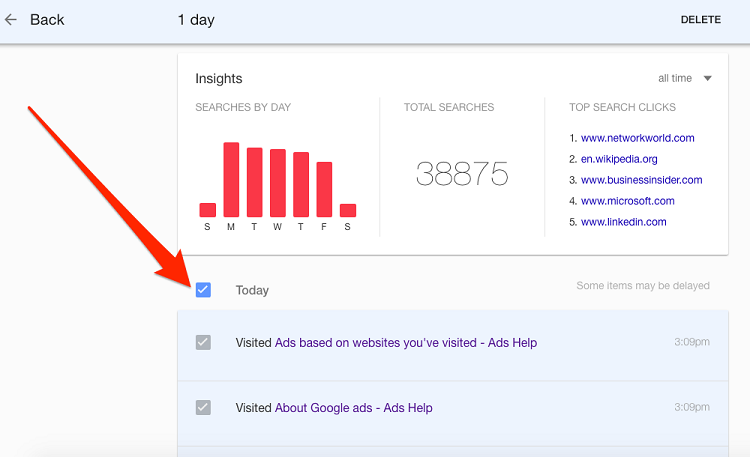
Task: Open www.linkedin.com link
Action: pyautogui.click(x=623, y=222)
